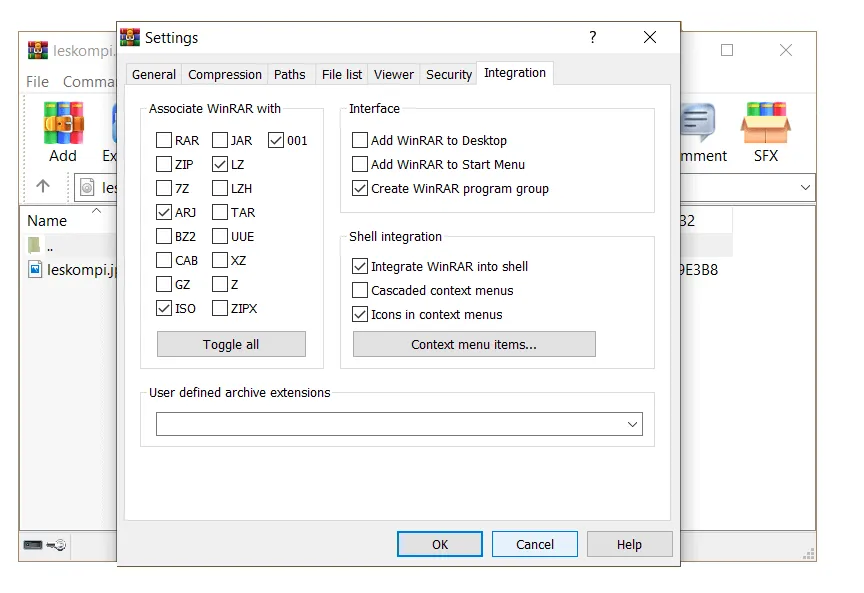Toggle the BZ2 association checkbox

click(164, 236)
